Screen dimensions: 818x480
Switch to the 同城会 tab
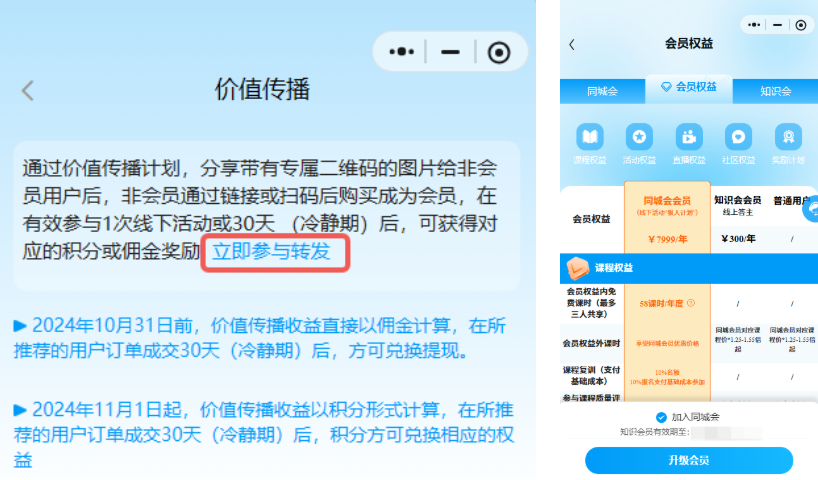(603, 92)
